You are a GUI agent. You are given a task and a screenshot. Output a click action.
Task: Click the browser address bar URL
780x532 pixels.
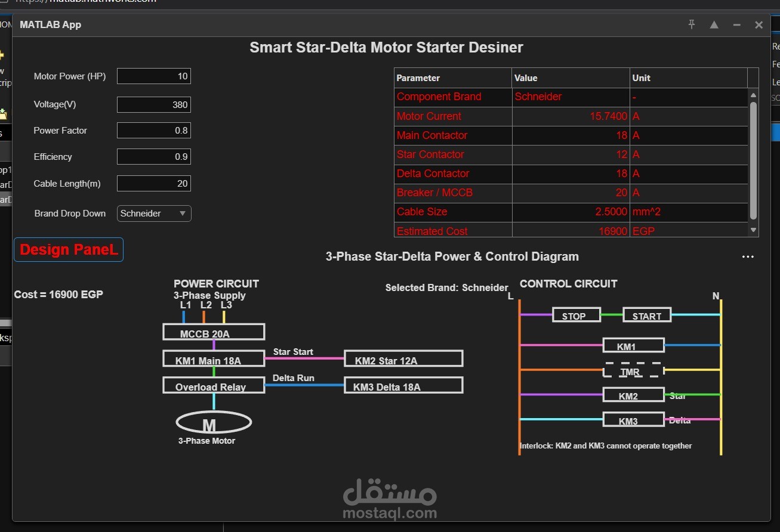(x=87, y=2)
